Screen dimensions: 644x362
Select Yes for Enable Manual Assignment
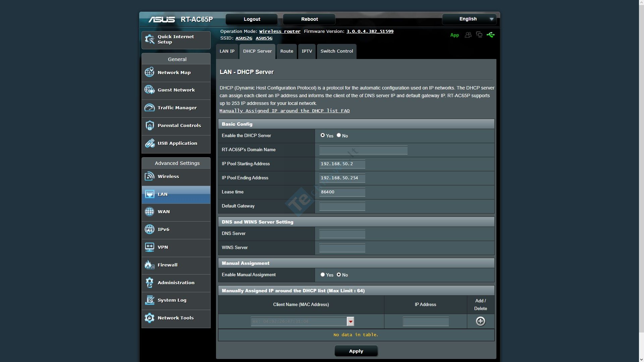(323, 275)
